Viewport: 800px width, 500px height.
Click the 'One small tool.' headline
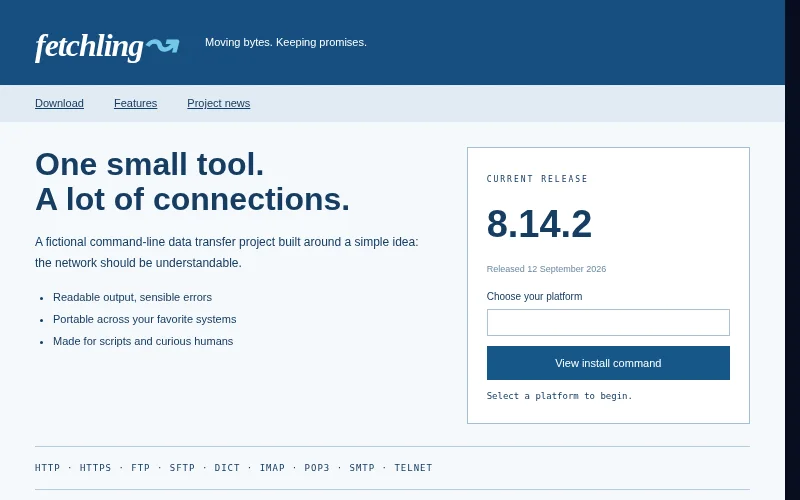(x=149, y=165)
